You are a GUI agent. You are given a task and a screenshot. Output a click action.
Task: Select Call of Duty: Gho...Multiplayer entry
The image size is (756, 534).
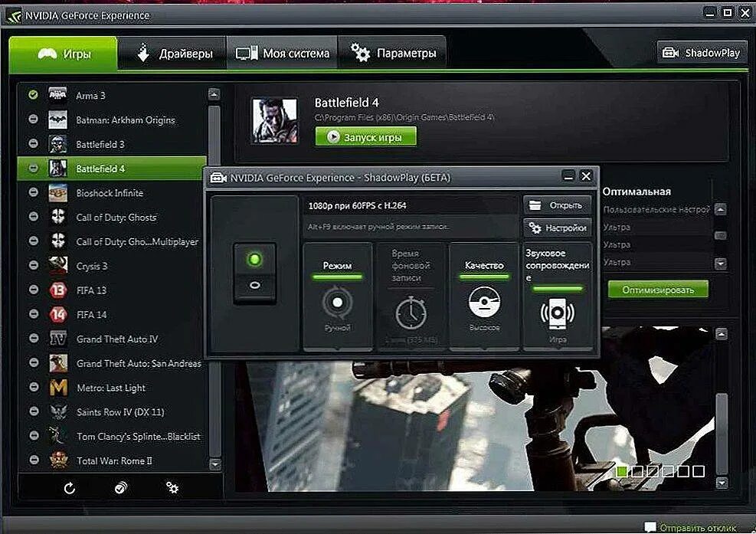114,241
